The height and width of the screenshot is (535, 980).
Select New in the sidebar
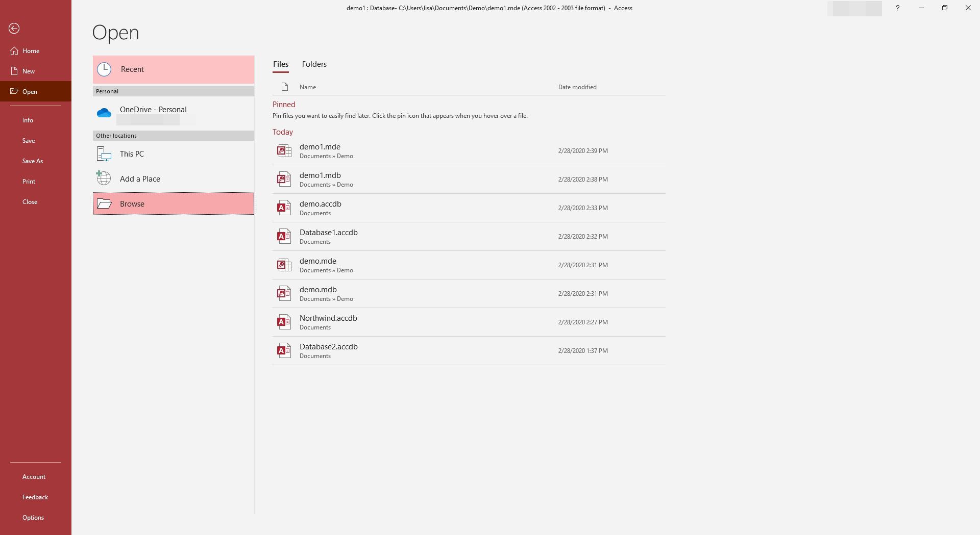[36, 71]
